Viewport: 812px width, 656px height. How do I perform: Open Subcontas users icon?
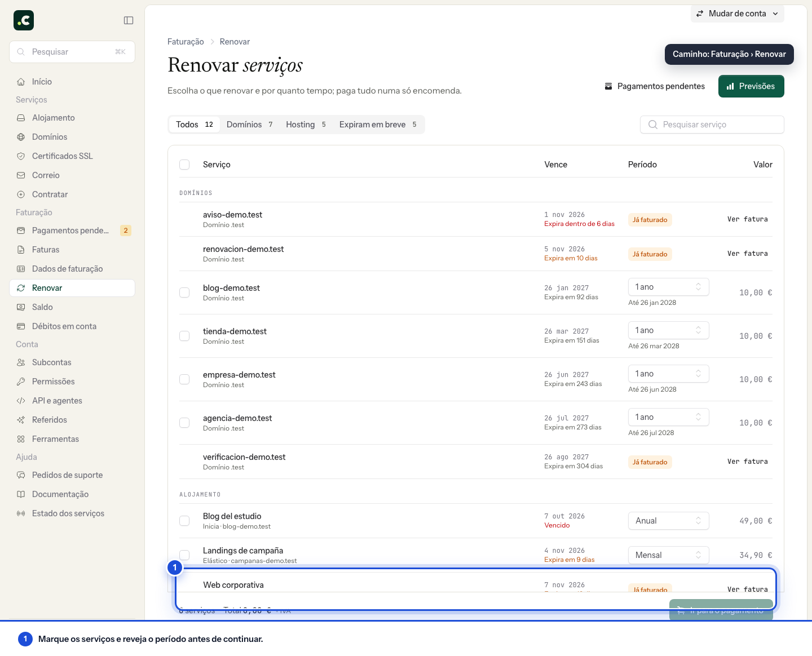pos(21,362)
